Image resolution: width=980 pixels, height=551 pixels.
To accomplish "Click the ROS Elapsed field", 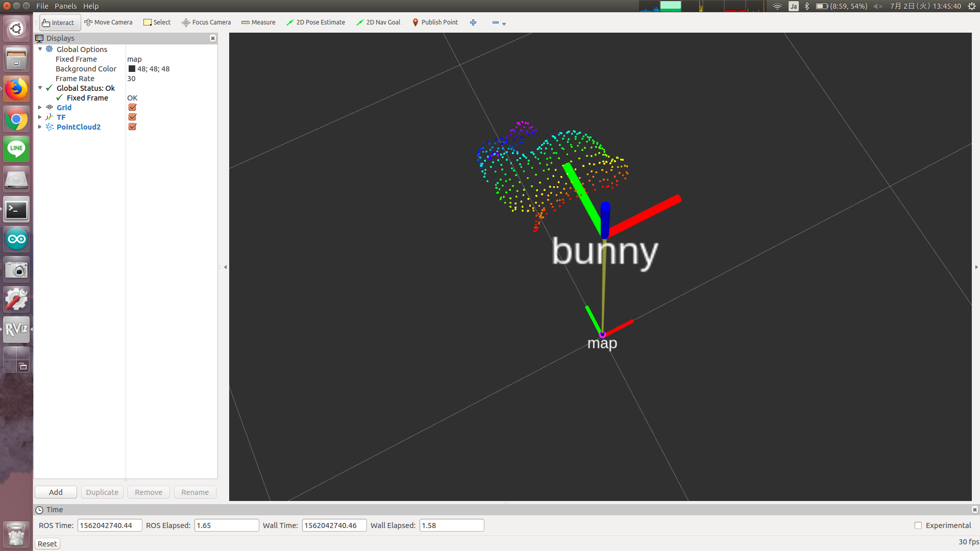I will click(x=227, y=525).
